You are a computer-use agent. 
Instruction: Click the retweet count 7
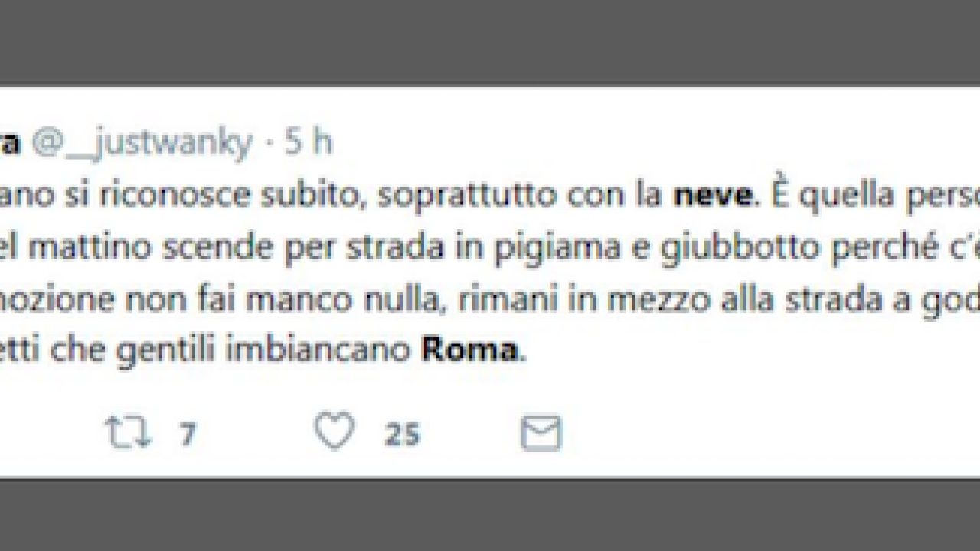(188, 435)
